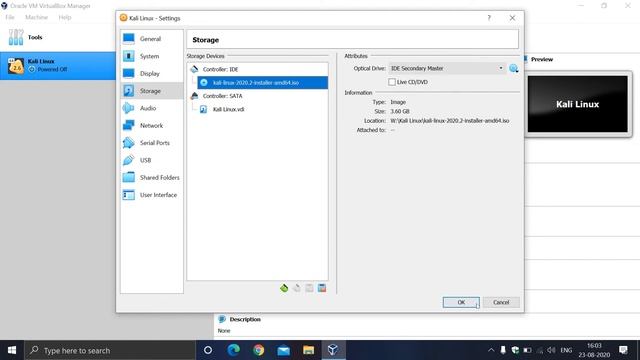Viewport: 640px width, 360px height.
Task: Click the add new storage controller icon
Action: (284, 288)
